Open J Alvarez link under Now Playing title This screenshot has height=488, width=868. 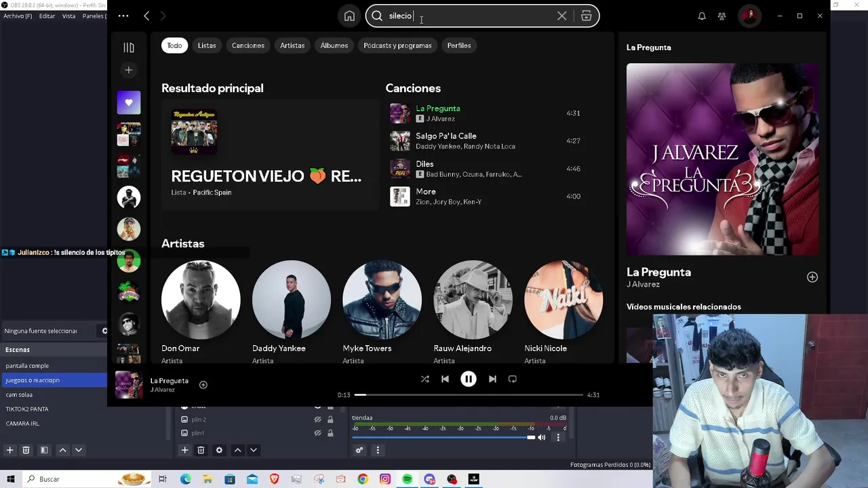643,285
